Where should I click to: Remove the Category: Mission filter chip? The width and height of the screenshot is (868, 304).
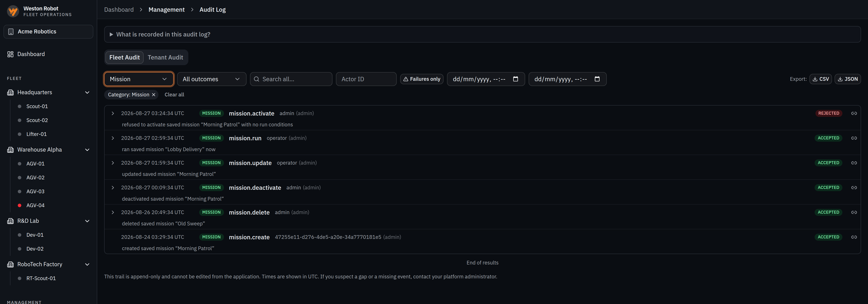[154, 95]
